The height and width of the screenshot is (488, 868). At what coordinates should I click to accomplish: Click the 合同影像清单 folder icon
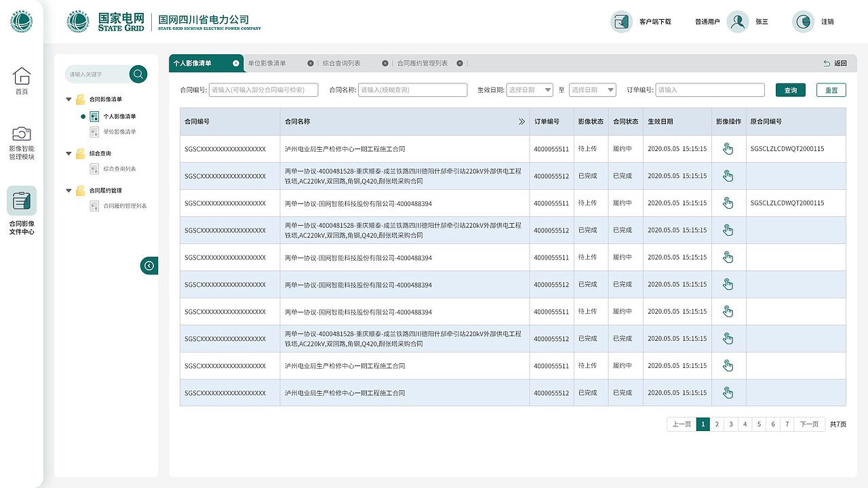click(x=81, y=99)
